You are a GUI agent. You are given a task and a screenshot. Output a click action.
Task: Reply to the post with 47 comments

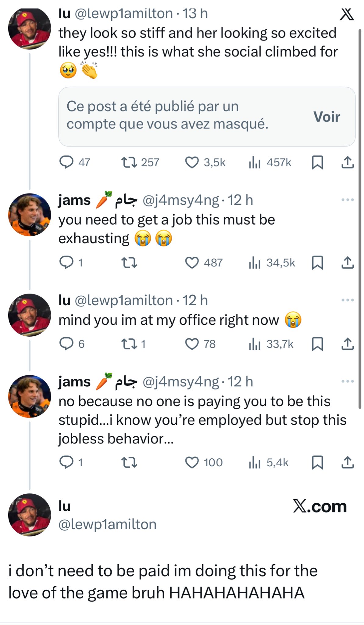66,162
